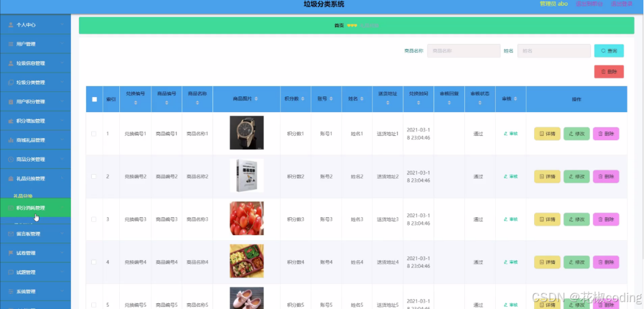Open the 礼品兑换 submenu item

tap(23, 196)
